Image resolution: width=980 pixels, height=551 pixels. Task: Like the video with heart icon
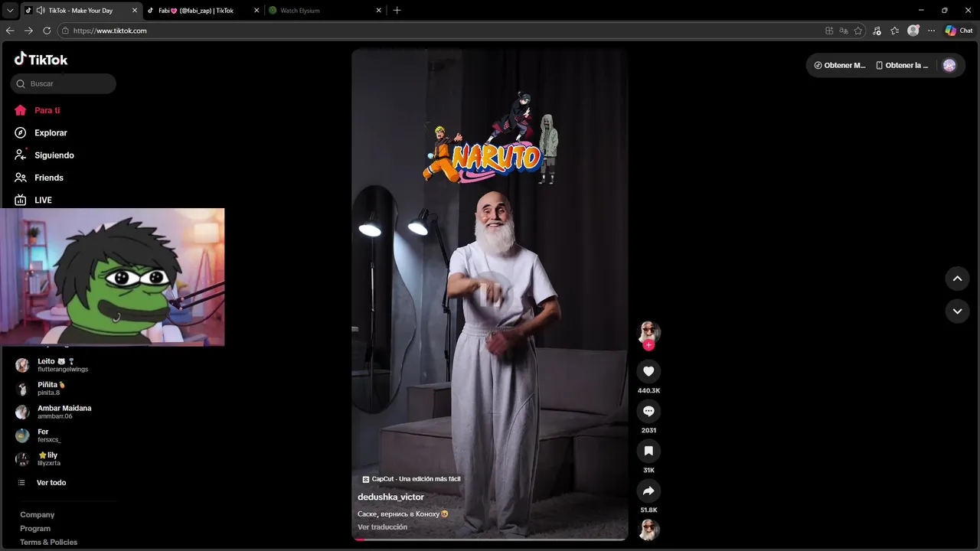click(x=648, y=371)
